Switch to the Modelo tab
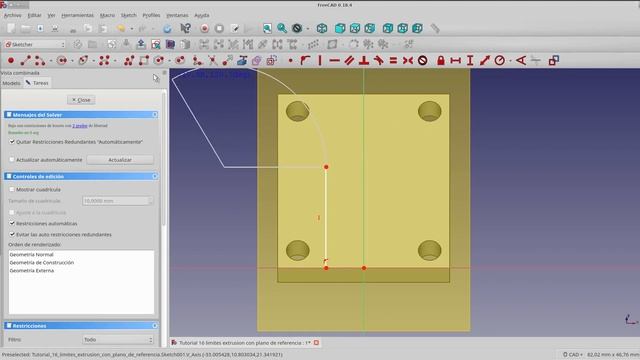 [11, 83]
